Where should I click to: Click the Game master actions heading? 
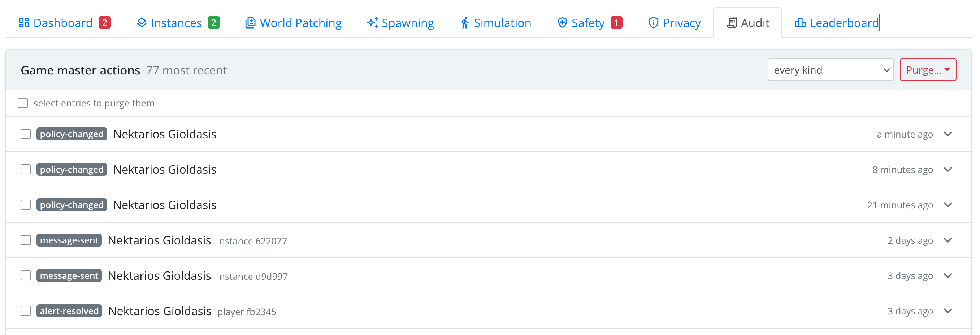coord(81,70)
